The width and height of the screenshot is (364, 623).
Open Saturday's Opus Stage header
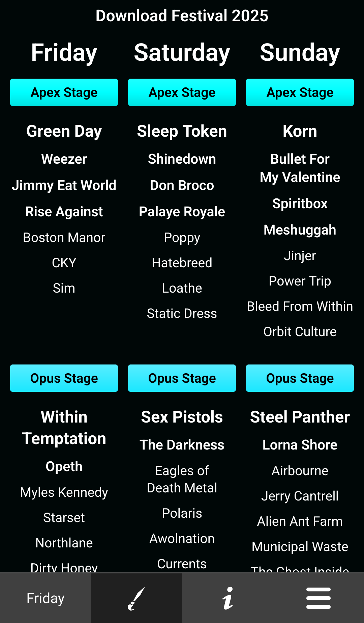point(182,378)
